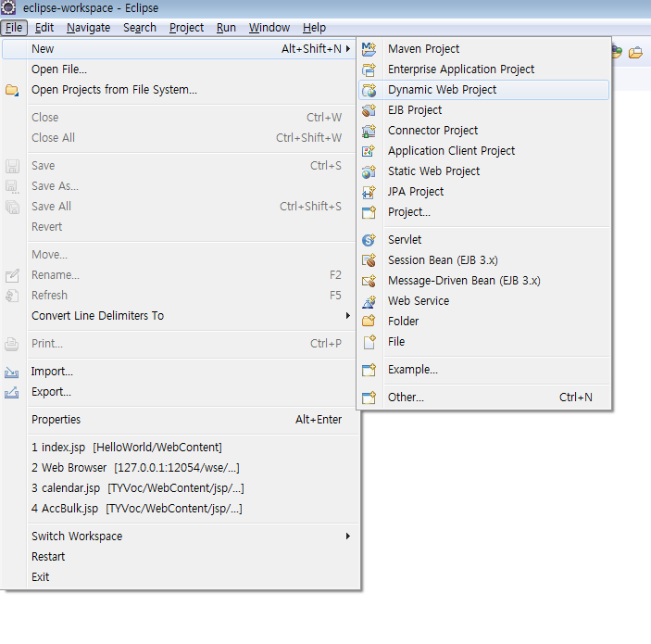Screen dimensions: 651x644
Task: Choose Open File... from File menu
Action: 179,69
